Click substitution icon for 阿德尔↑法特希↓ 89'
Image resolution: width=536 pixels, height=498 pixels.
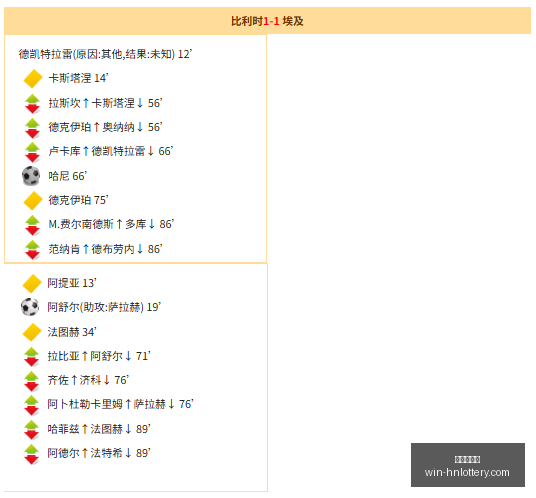tap(31, 454)
